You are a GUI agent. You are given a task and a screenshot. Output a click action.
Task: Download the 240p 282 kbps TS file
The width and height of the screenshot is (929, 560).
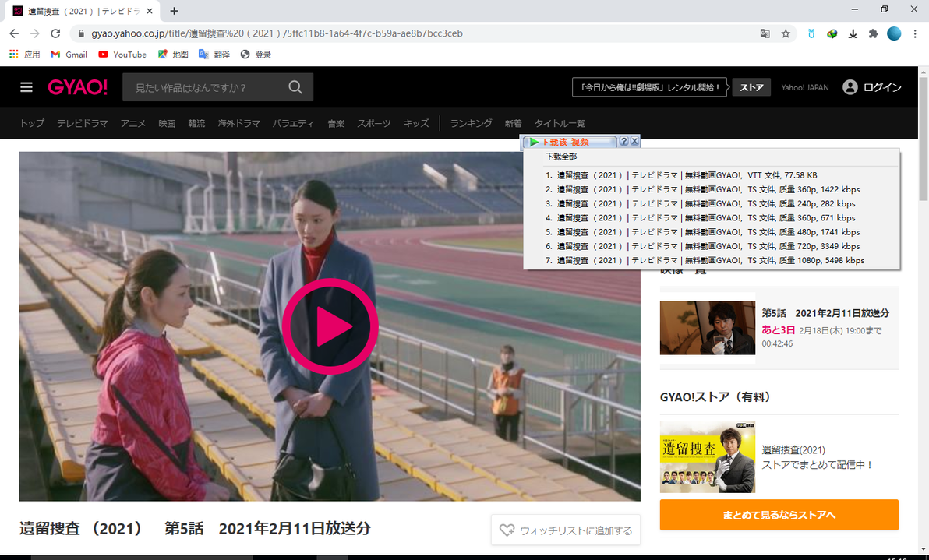tap(701, 203)
